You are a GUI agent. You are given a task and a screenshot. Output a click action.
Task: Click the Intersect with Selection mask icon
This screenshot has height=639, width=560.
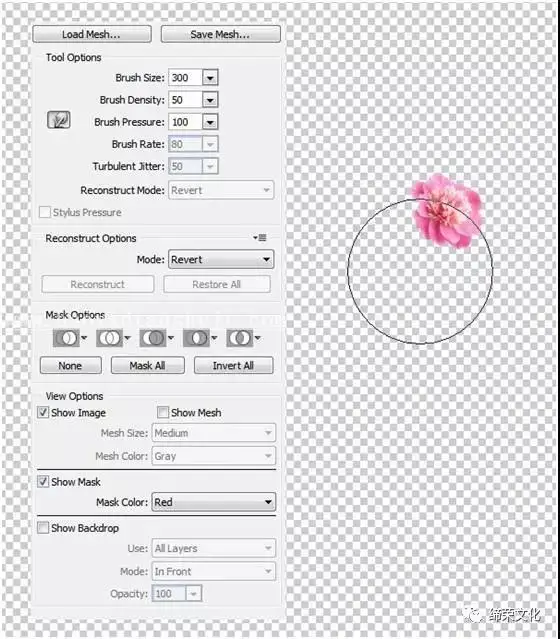point(196,338)
